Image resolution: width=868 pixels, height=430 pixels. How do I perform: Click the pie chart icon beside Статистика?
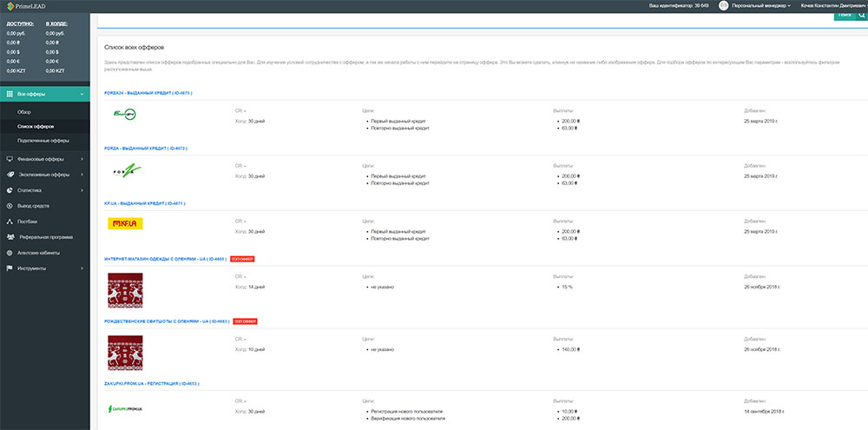point(10,190)
